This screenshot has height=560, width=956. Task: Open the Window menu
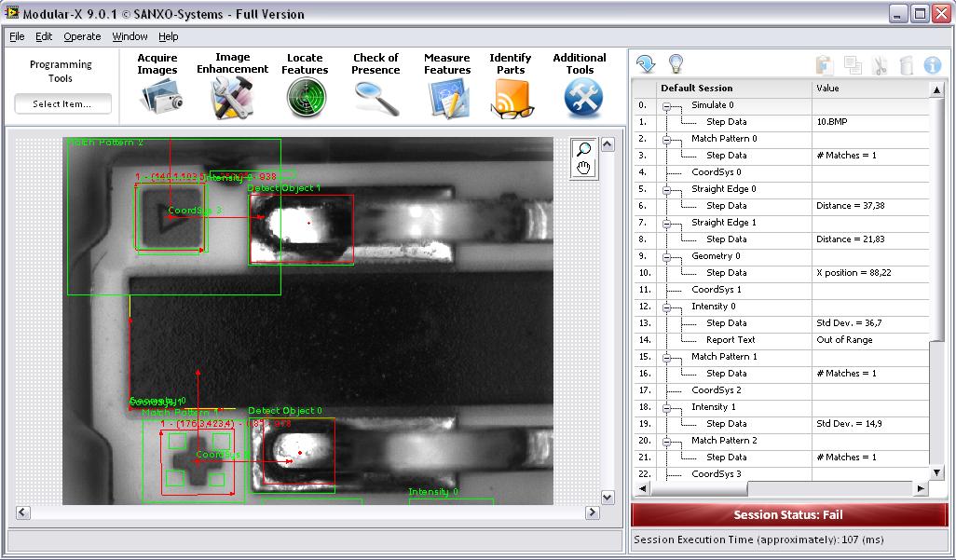(x=130, y=36)
